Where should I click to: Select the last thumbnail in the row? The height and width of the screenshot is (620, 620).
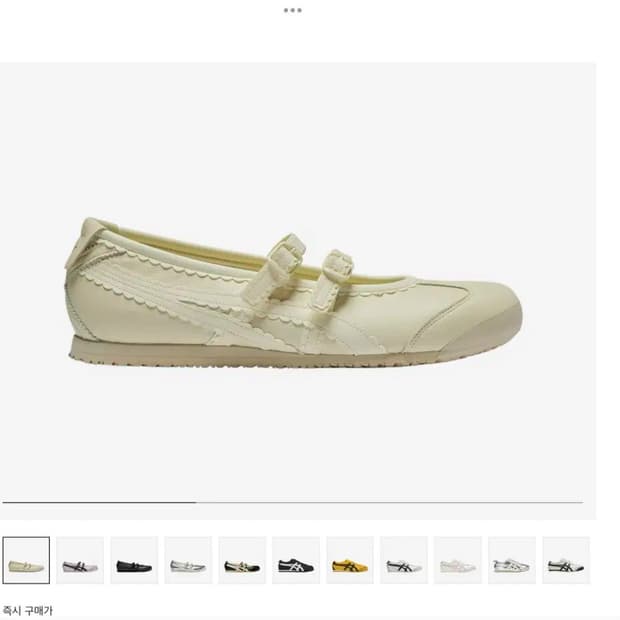566,560
